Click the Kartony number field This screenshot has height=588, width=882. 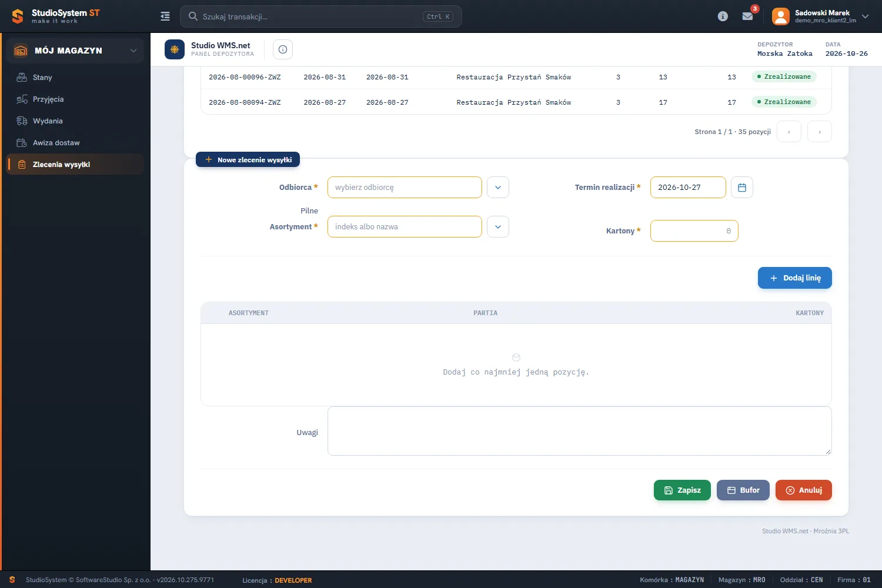(x=694, y=231)
